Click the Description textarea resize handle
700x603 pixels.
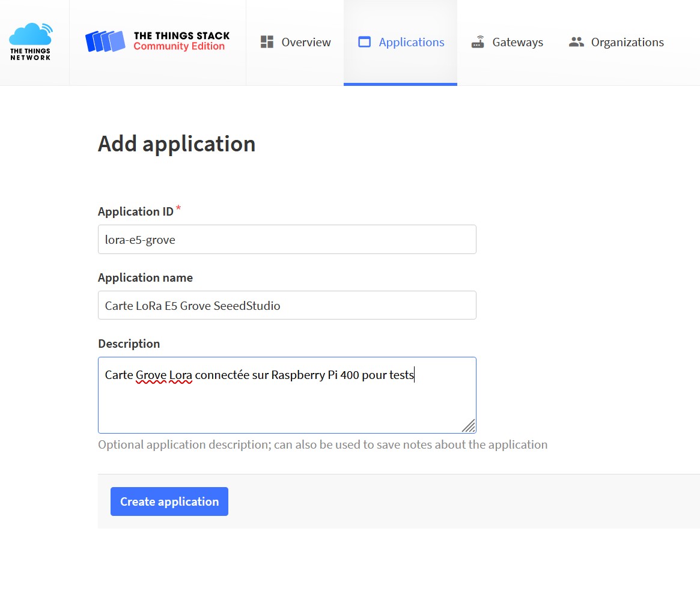(468, 426)
